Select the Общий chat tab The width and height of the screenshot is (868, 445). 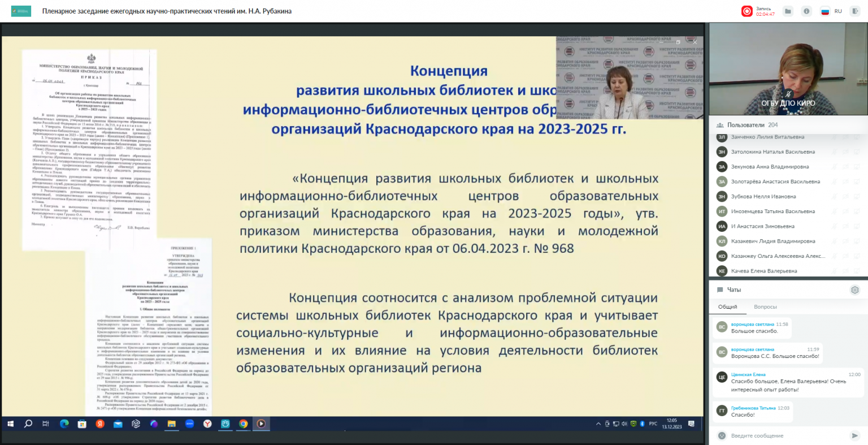point(727,306)
